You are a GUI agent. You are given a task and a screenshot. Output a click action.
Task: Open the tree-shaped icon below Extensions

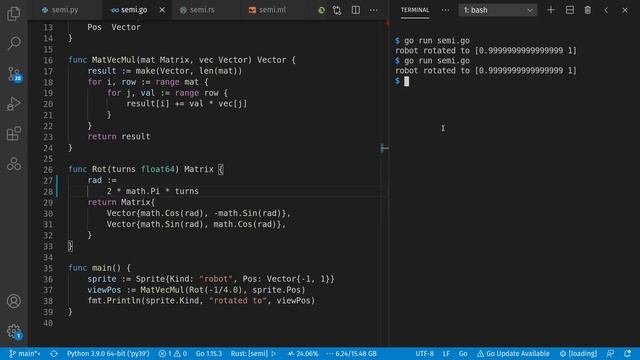tap(13, 164)
